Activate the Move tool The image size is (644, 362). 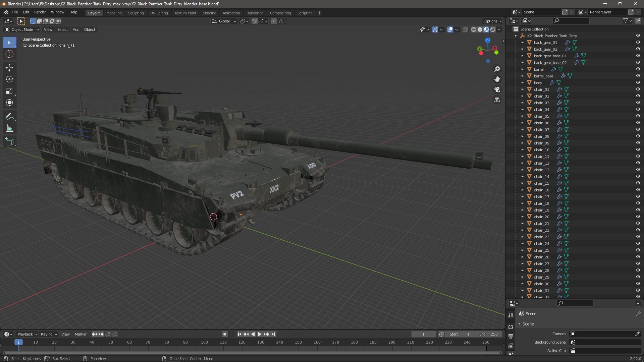pos(9,68)
